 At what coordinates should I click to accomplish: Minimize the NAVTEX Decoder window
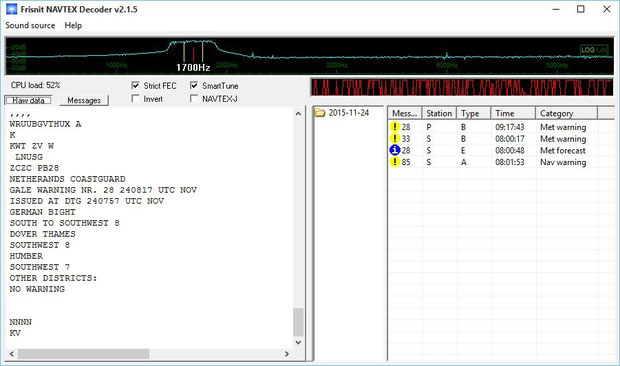(556, 9)
